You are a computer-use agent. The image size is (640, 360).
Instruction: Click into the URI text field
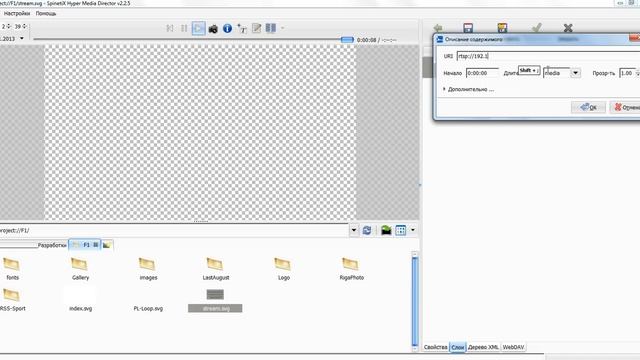(548, 56)
